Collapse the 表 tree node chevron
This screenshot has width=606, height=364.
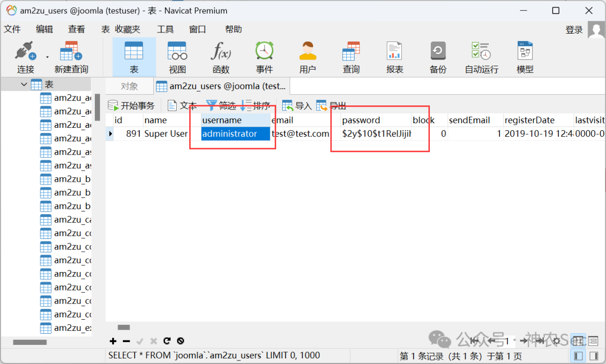(x=24, y=84)
